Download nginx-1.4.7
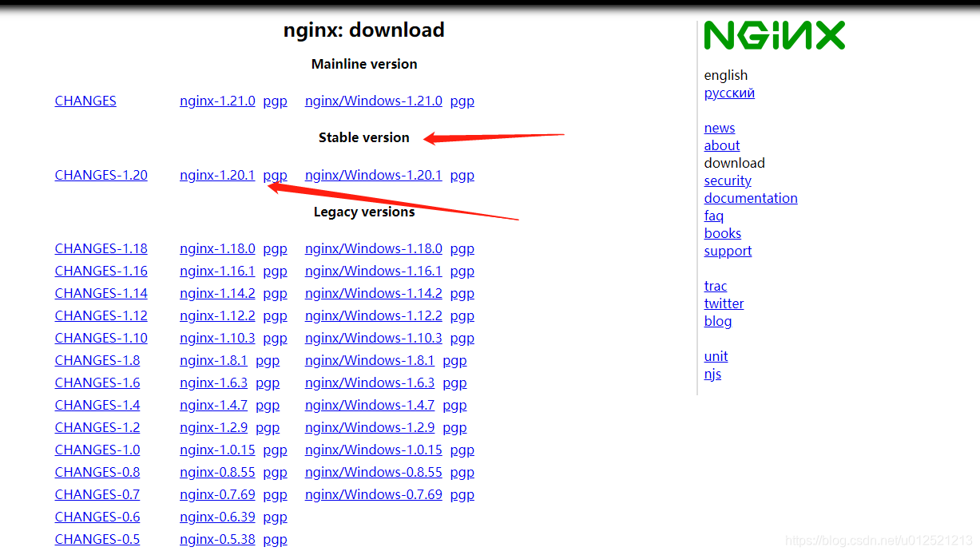Viewport: 980px width, 555px height. (214, 406)
